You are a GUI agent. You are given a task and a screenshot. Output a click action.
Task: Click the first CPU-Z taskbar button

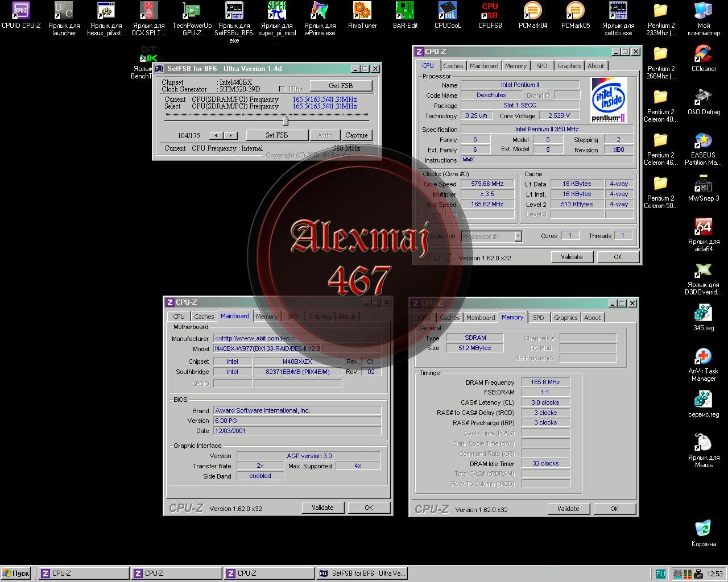[84, 573]
